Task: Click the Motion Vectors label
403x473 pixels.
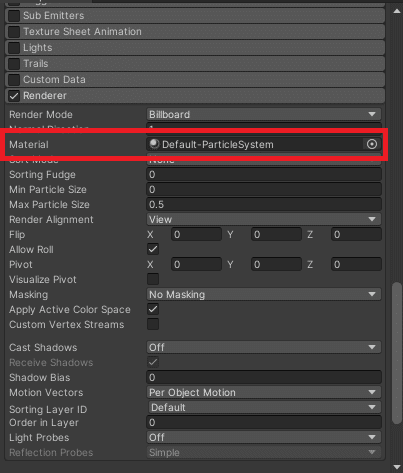Action: (x=46, y=392)
